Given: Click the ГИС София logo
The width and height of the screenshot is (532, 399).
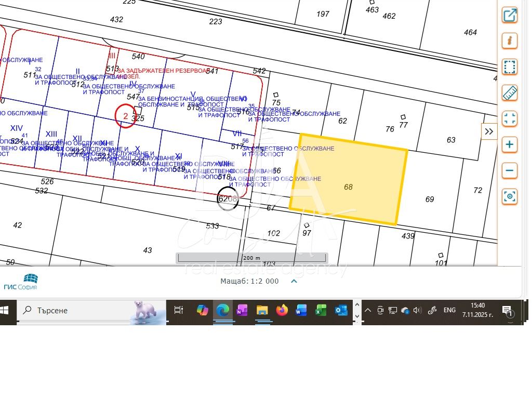Looking at the screenshot, I should tap(21, 282).
